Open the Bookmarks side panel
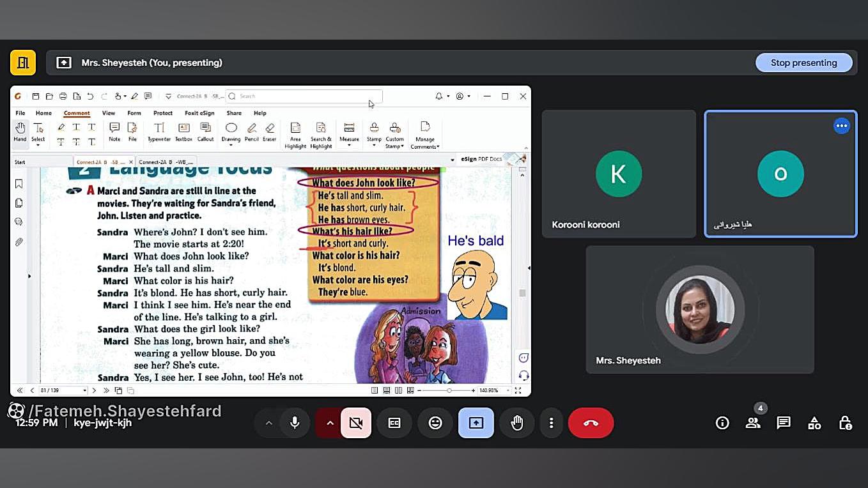The width and height of the screenshot is (868, 488). pyautogui.click(x=19, y=184)
